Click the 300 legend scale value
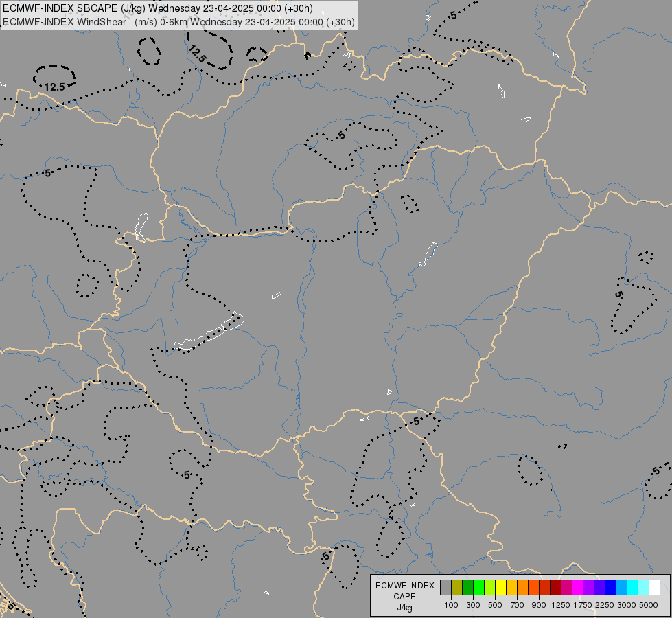Viewport: 672px width, 618px height. pyautogui.click(x=473, y=605)
